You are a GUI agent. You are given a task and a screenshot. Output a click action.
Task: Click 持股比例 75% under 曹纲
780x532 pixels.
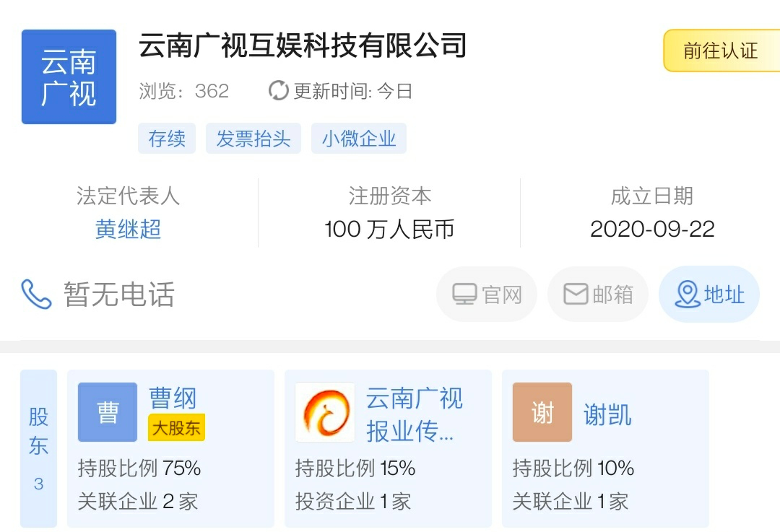[x=139, y=468]
